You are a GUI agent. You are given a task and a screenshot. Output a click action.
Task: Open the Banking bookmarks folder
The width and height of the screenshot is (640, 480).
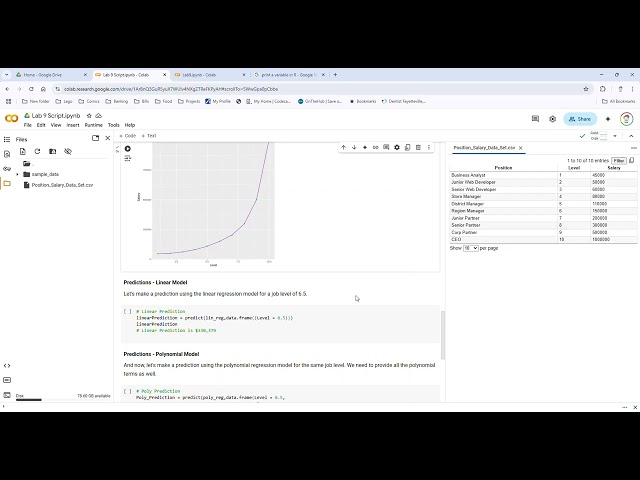pos(117,101)
